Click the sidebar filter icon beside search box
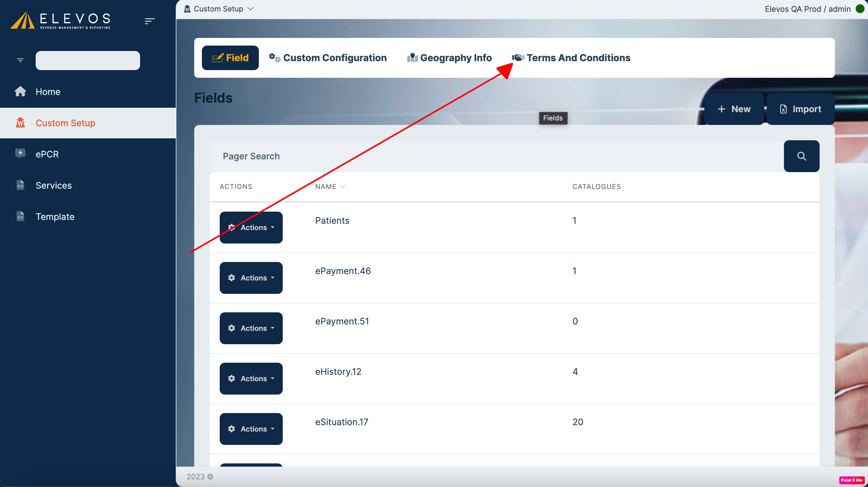 [20, 60]
